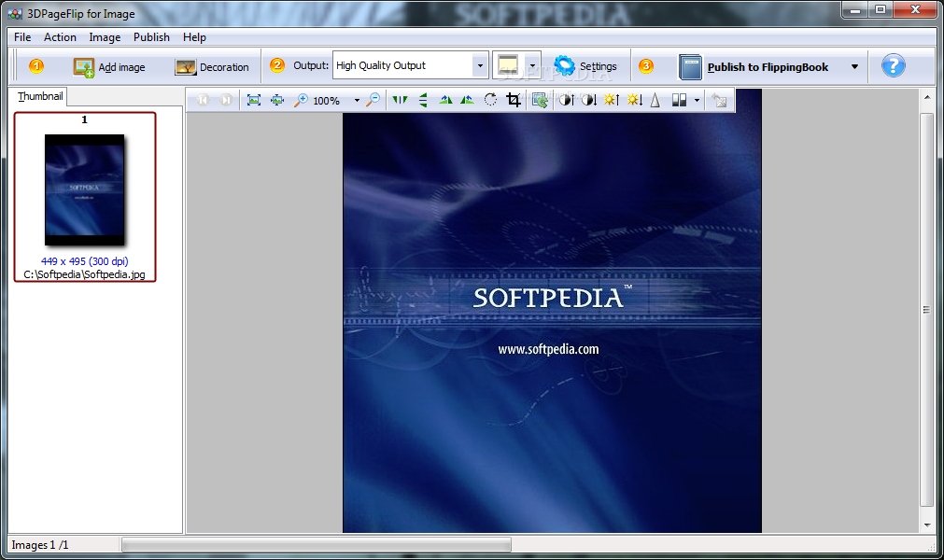
Task: Click the zoom in magnifier icon
Action: tap(301, 100)
